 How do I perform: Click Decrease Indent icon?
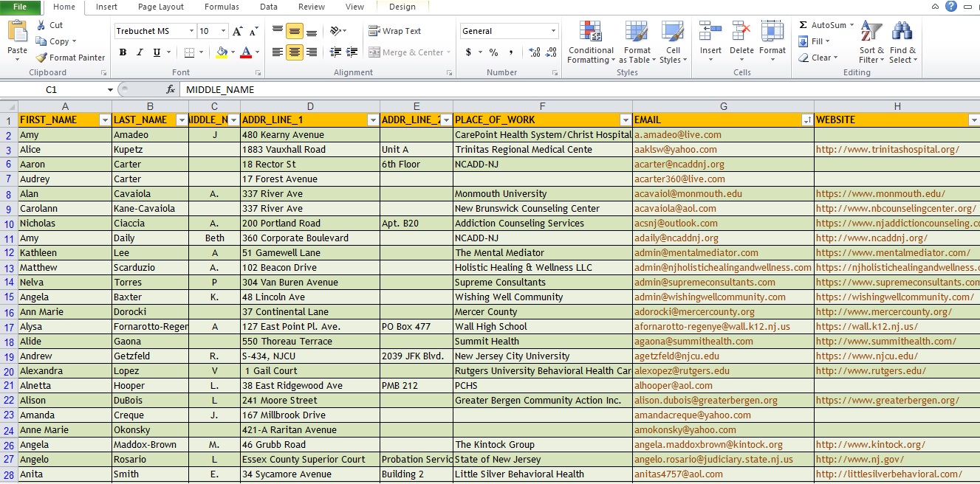pyautogui.click(x=335, y=52)
